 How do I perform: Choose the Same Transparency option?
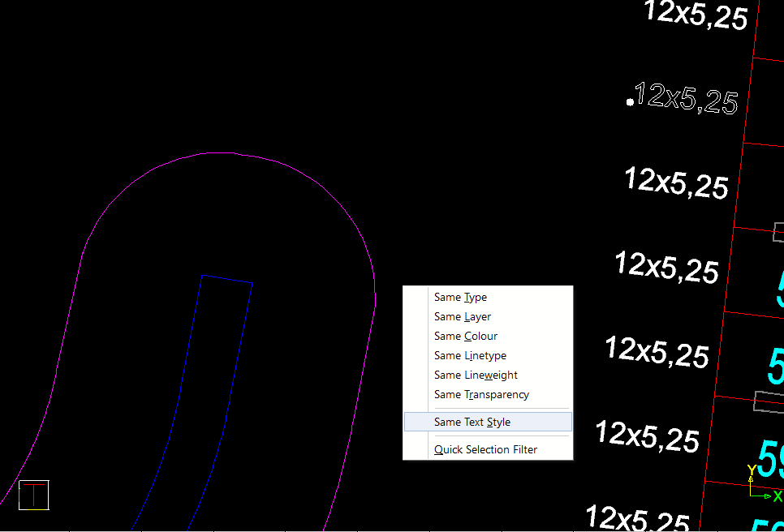click(x=481, y=395)
